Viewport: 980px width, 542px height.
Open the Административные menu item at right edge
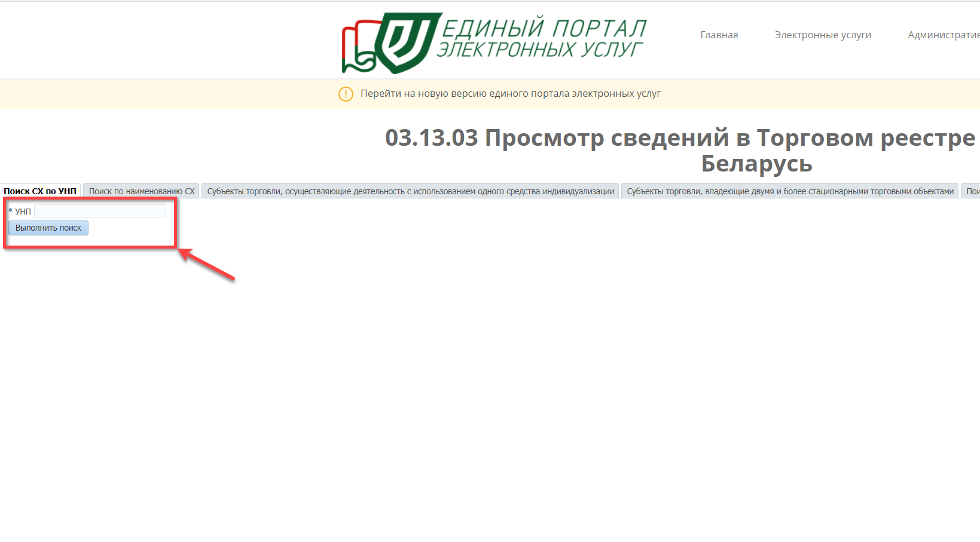click(x=944, y=35)
